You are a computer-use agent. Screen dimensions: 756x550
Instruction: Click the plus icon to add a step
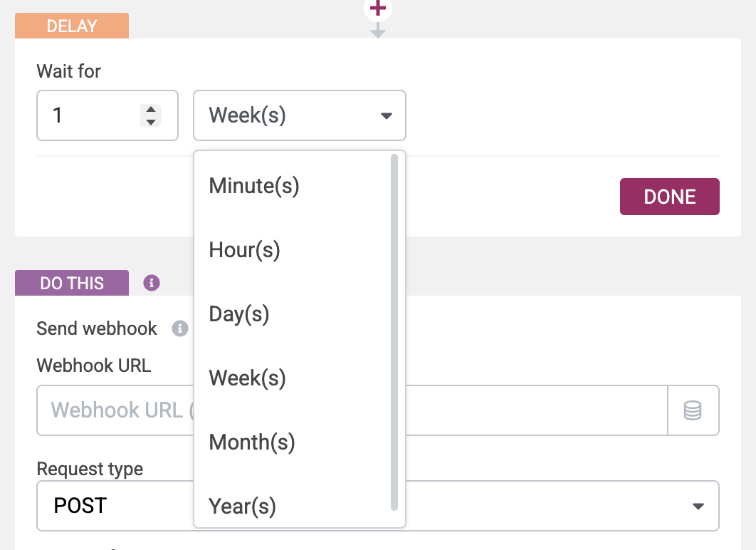[x=378, y=9]
